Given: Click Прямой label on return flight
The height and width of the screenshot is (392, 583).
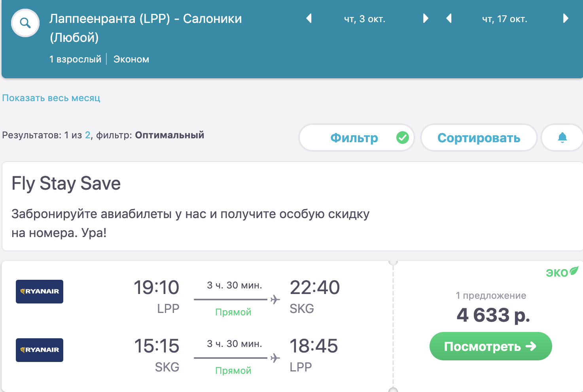Looking at the screenshot, I should [233, 371].
